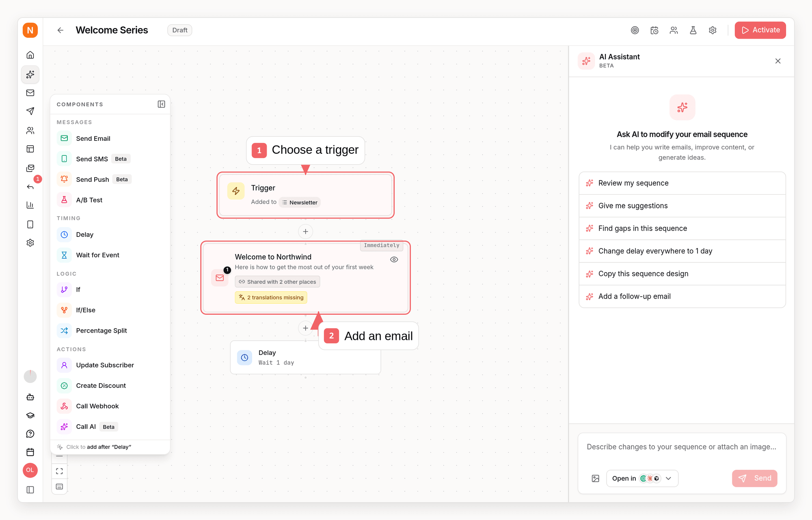Click the fit-to-screen canvas icon
The width and height of the screenshot is (812, 520).
click(60, 471)
